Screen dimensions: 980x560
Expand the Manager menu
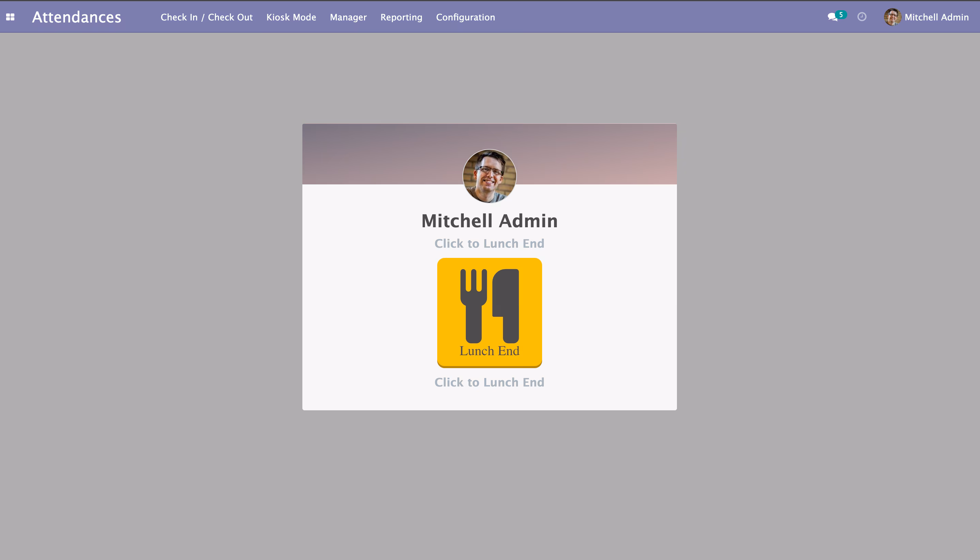click(348, 17)
